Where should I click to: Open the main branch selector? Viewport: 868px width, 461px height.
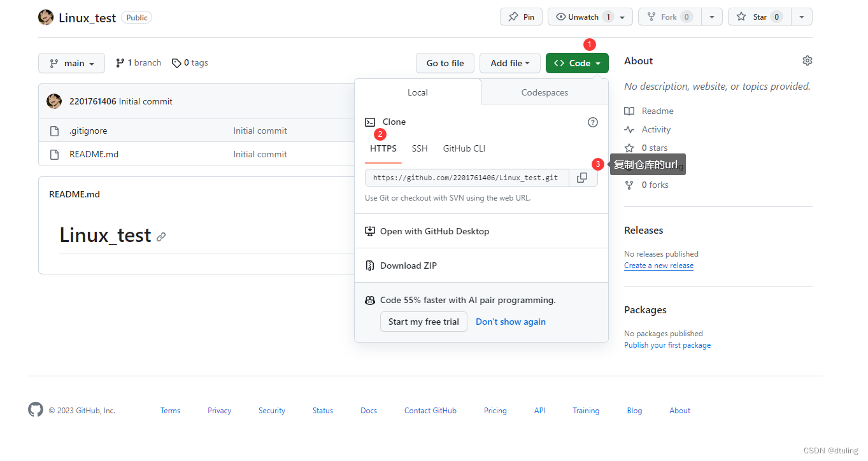coord(71,63)
